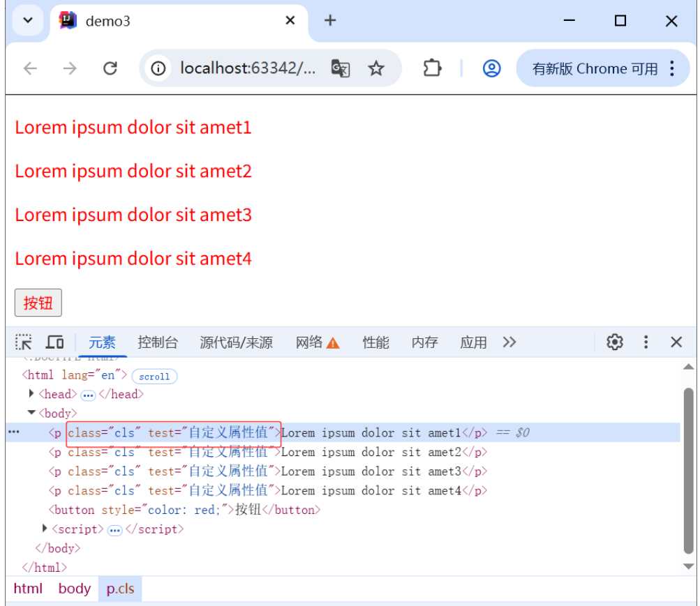Click the elements panel scrollbar up arrow
Screen dimensions: 700x606
click(x=688, y=367)
